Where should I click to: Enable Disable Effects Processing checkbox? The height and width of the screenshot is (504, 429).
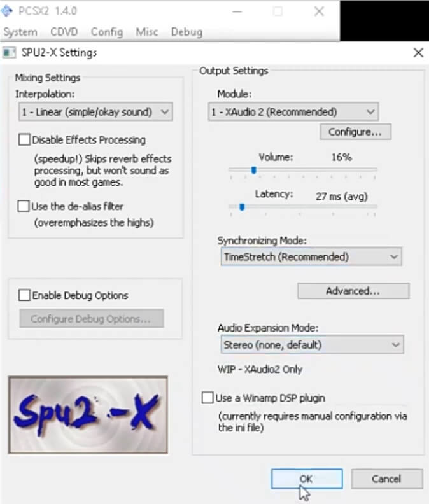coord(24,140)
